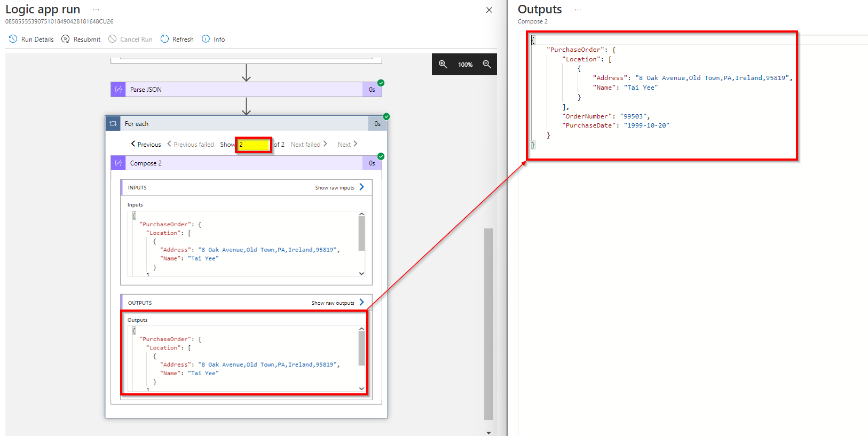Open Outputs pane more options ellipsis

578,10
